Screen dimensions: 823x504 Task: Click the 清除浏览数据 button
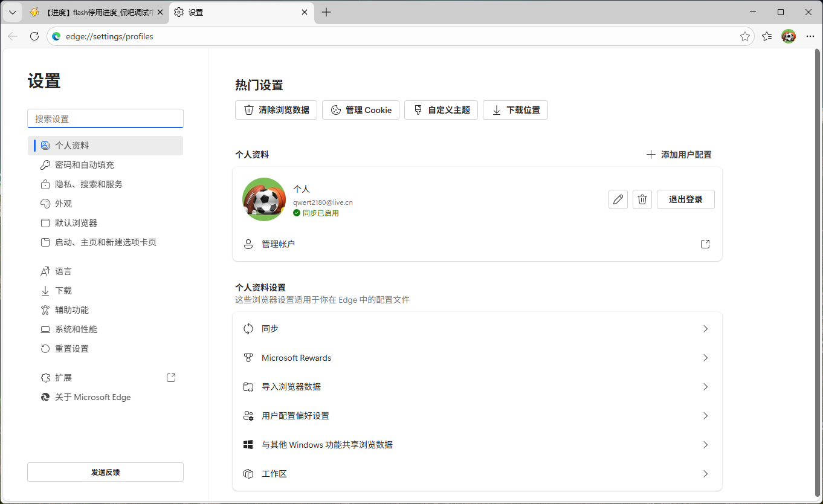click(x=276, y=110)
